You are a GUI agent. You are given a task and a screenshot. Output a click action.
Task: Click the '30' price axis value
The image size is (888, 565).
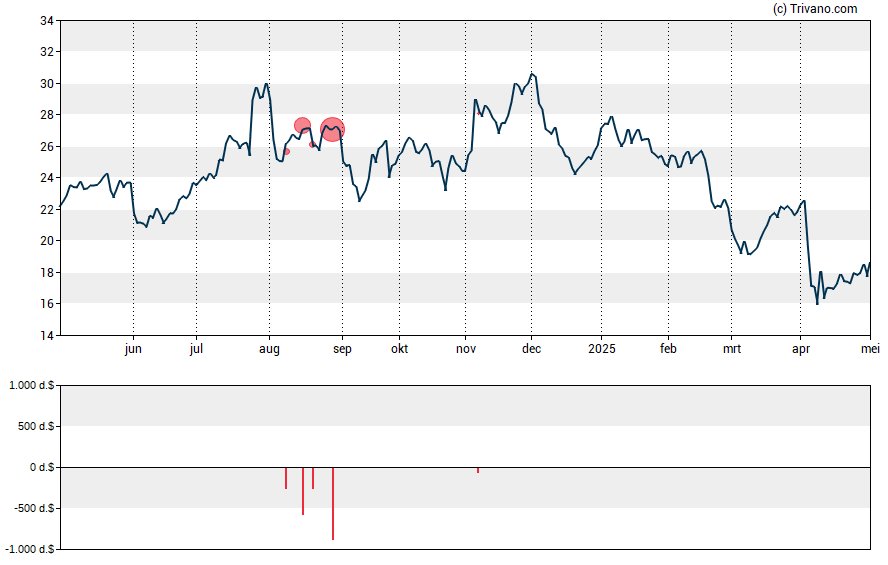tap(47, 84)
